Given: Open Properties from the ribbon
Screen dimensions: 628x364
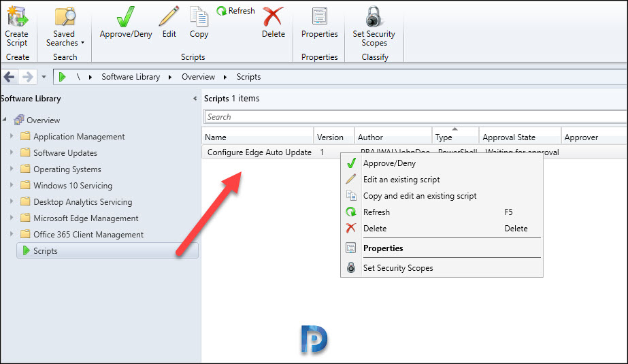Looking at the screenshot, I should point(320,23).
